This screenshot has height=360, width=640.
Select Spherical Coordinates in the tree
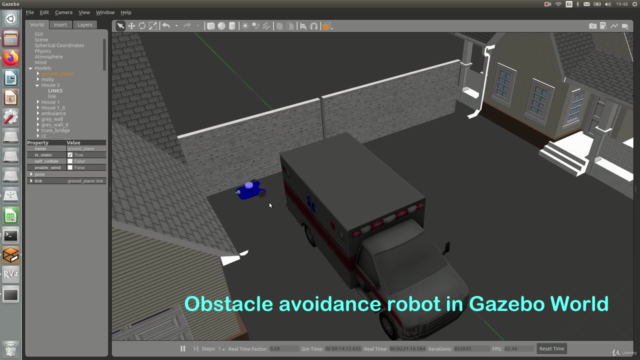[x=59, y=45]
